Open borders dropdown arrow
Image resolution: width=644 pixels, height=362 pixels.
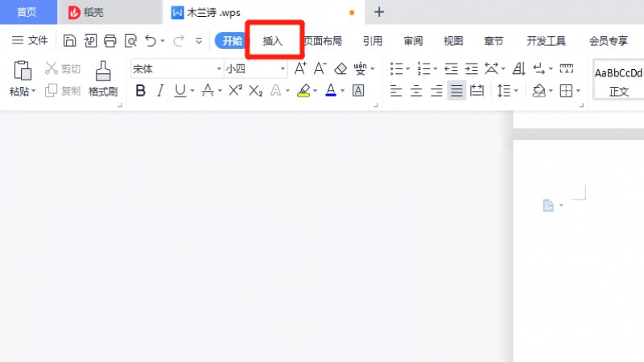coord(578,91)
